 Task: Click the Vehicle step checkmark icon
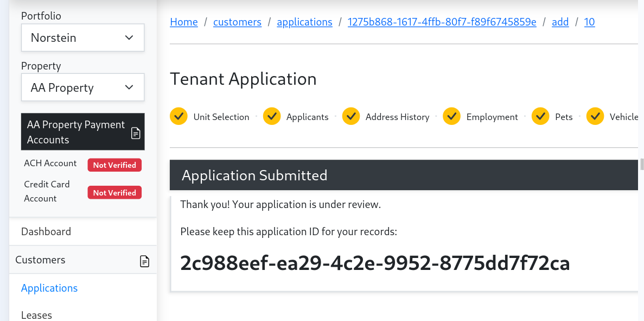(595, 116)
